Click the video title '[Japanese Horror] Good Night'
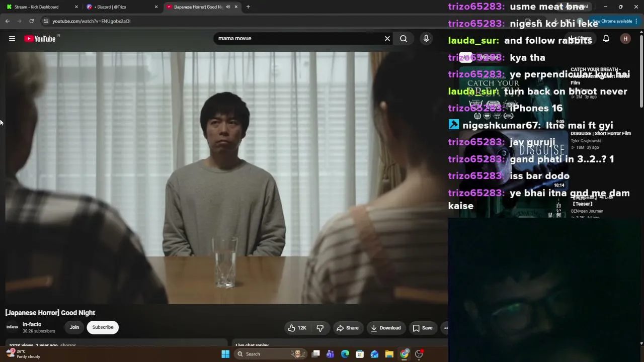Screen dimensions: 644x362 tap(50, 313)
